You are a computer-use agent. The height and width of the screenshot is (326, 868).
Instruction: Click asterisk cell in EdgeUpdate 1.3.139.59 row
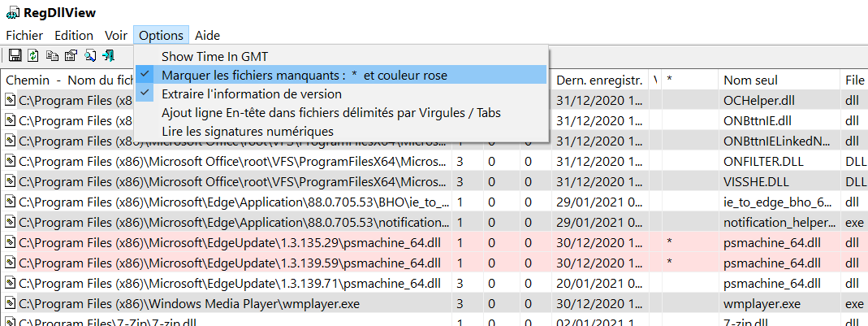[669, 263]
